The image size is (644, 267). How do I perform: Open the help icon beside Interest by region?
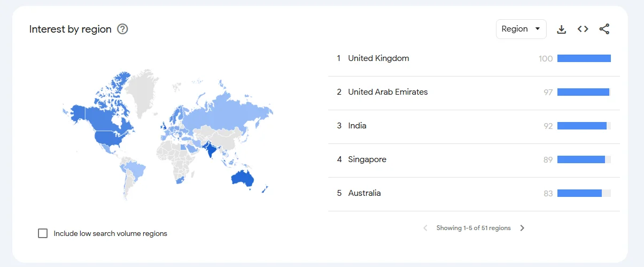(122, 29)
